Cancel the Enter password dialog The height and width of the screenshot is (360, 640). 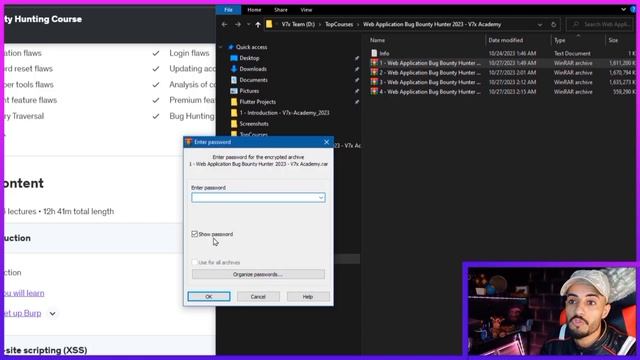pos(258,296)
